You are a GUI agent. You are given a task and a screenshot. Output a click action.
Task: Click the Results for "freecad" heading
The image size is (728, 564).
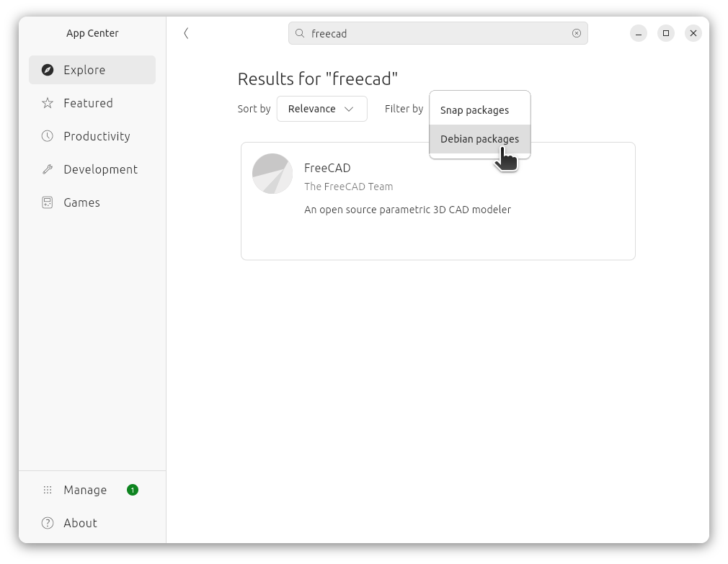pyautogui.click(x=318, y=79)
